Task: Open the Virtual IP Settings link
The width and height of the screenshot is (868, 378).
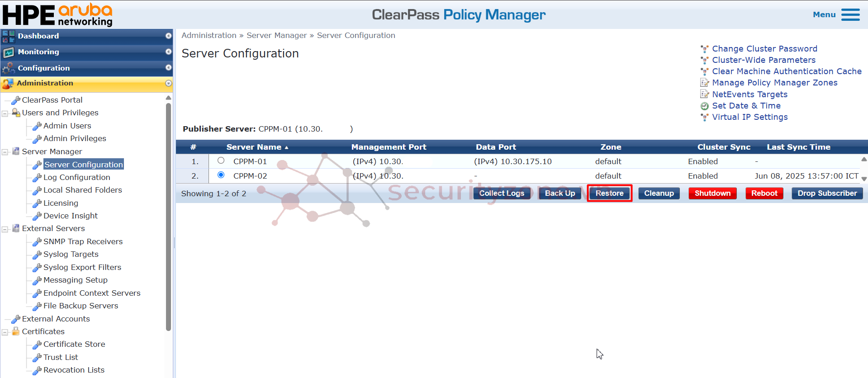Action: [749, 117]
